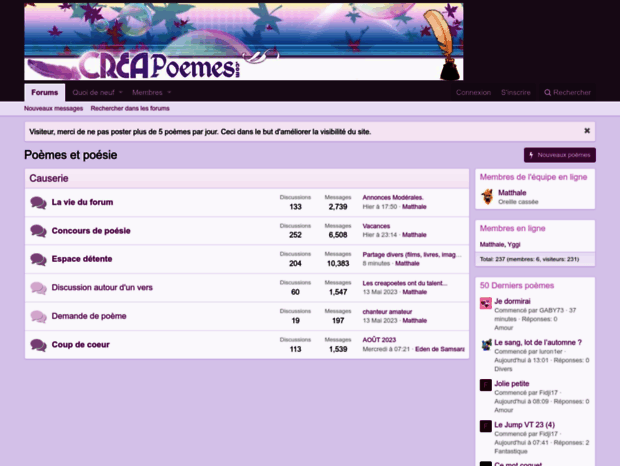The width and height of the screenshot is (620, 466).
Task: Expand the Membres dropdown arrow
Action: tap(169, 92)
